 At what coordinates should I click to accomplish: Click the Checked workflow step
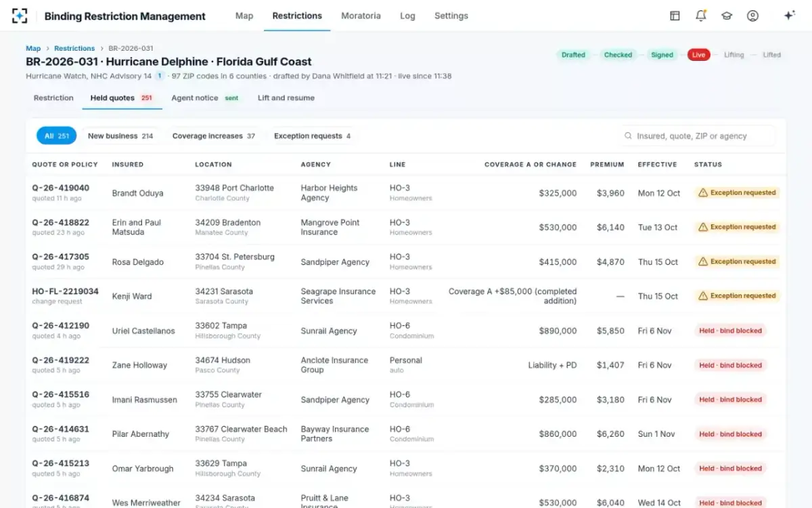click(x=618, y=55)
